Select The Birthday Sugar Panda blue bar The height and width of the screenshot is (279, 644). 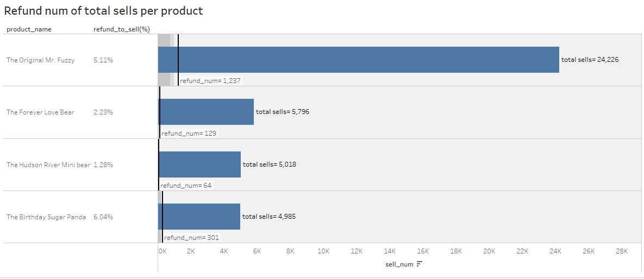199,216
